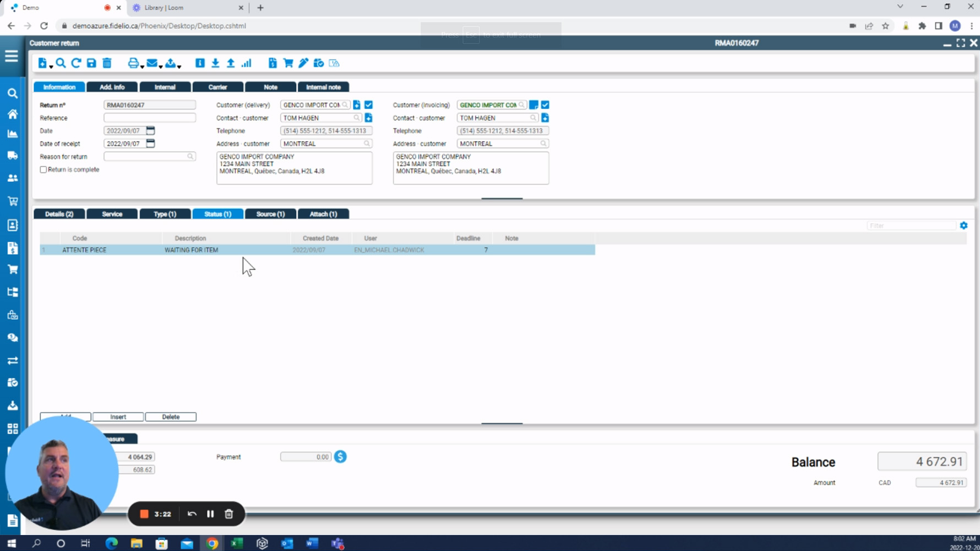This screenshot has height=551, width=980.
Task: Open Excel from Windows taskbar
Action: click(237, 543)
